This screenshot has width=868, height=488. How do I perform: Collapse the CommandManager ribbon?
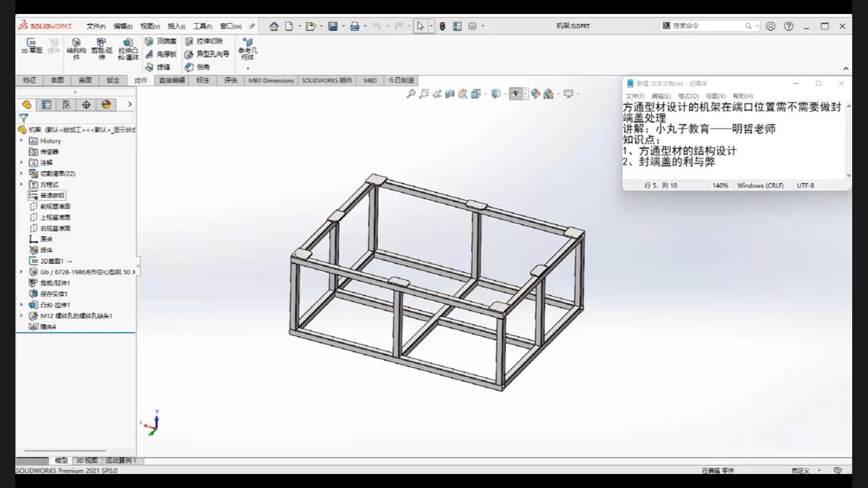[846, 69]
